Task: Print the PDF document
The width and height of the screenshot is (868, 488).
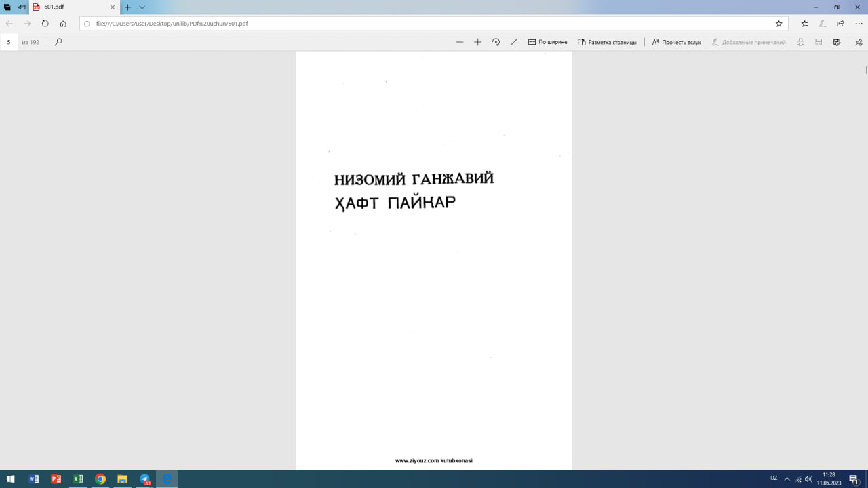Action: coord(800,41)
